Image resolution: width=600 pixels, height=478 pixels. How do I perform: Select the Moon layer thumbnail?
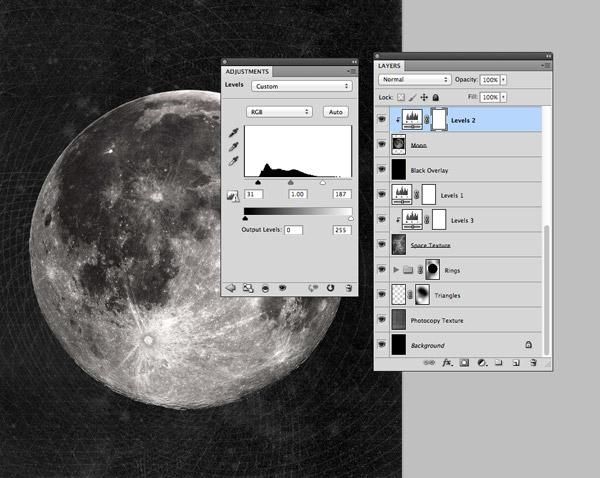(x=398, y=144)
